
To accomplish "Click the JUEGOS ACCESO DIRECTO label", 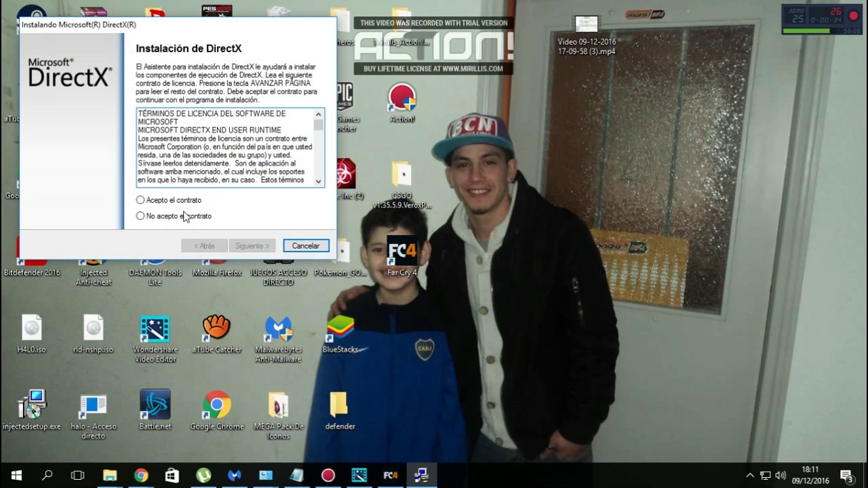I will [278, 277].
